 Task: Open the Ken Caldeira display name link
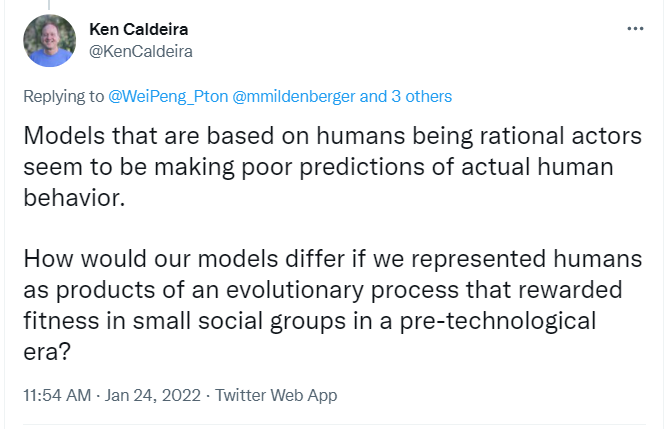click(x=139, y=30)
